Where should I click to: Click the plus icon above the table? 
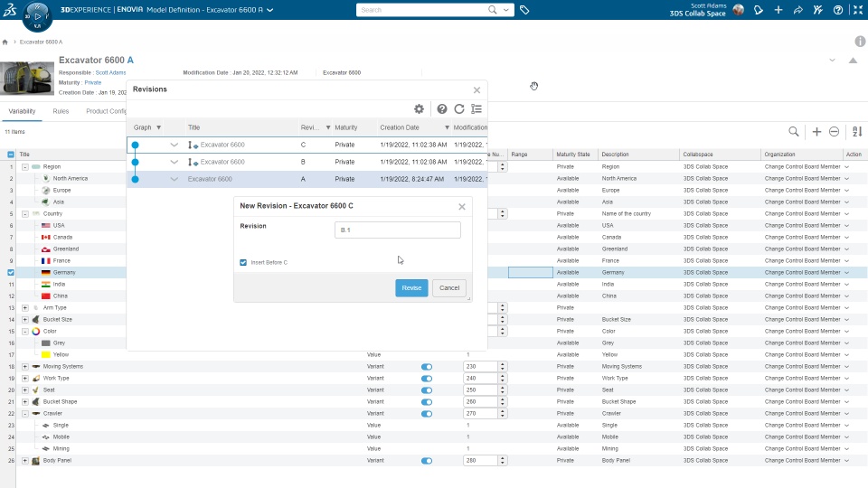[816, 132]
